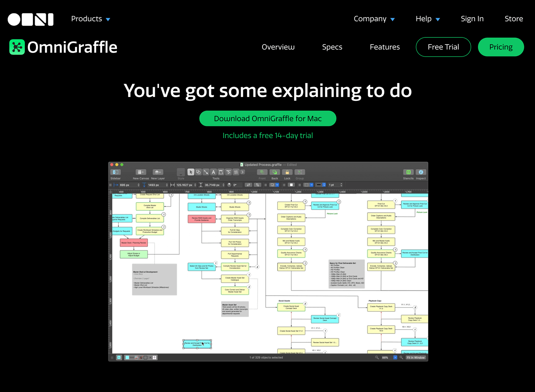Click the Fit in Window button
535x392 pixels.
point(416,357)
